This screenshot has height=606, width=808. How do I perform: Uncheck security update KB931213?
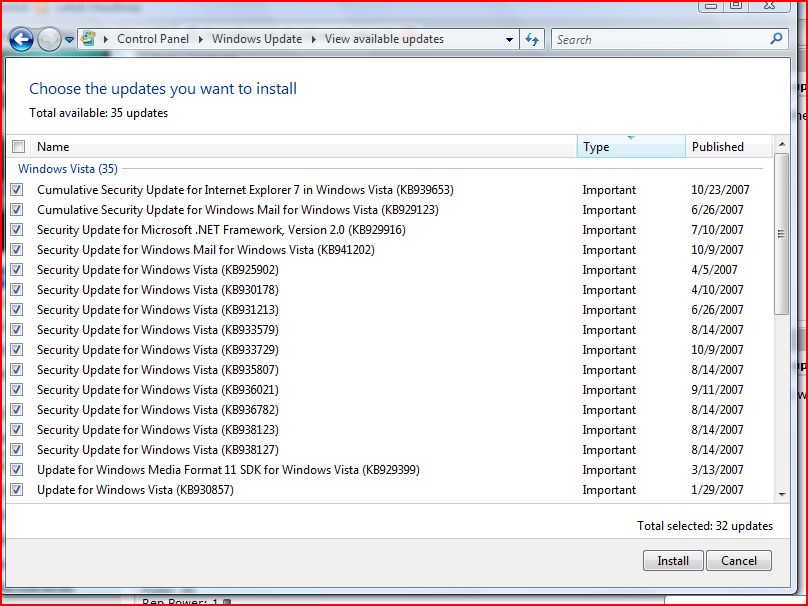pos(16,310)
